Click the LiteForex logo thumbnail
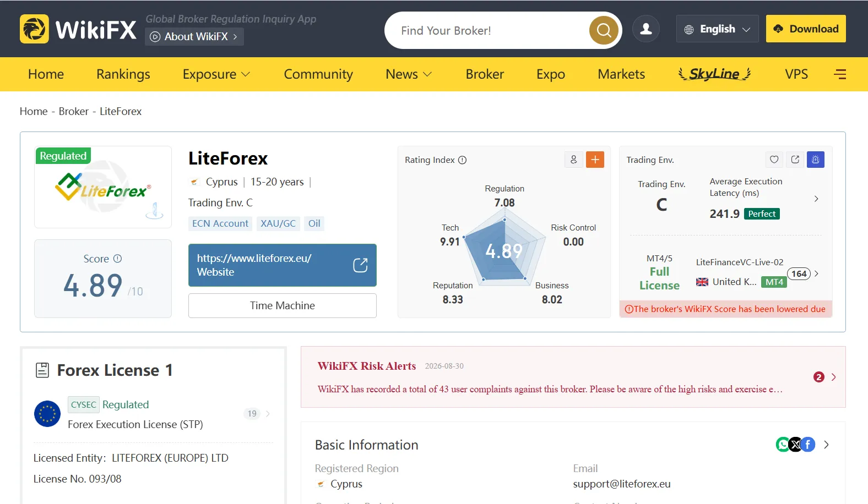 [x=103, y=187]
